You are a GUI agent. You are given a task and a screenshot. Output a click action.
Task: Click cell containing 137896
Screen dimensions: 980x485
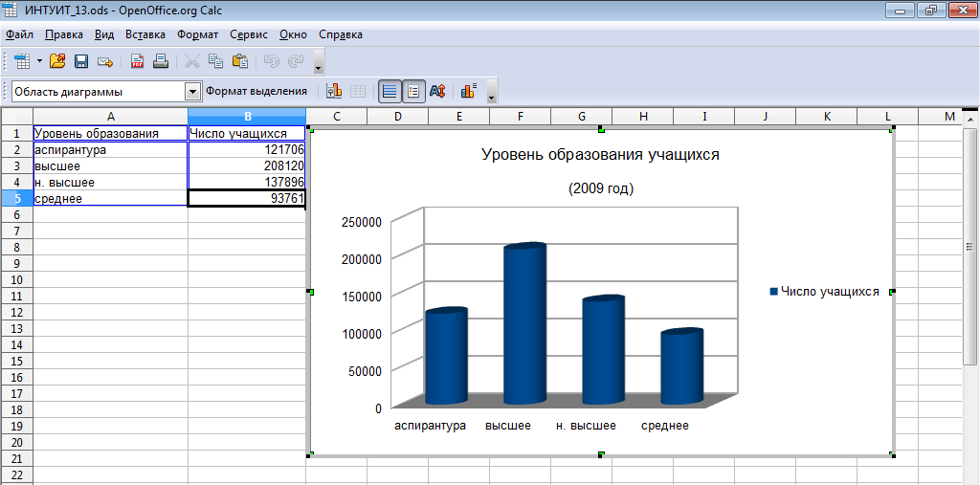click(247, 183)
